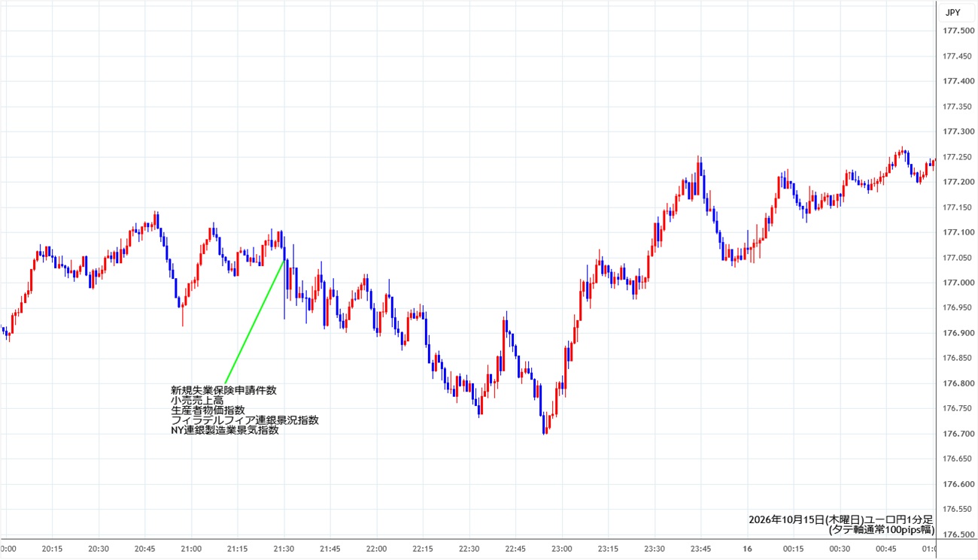Click the 22:30 time axis label
This screenshot has width=978, height=560.
click(469, 549)
